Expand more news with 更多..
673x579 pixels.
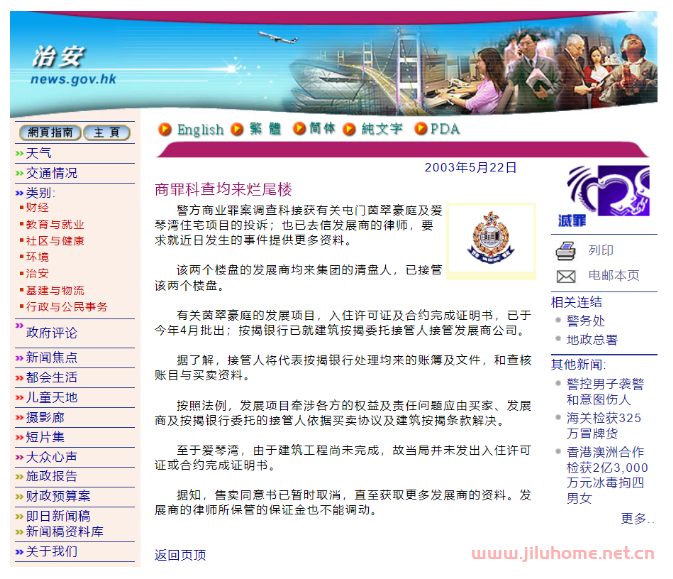tap(637, 518)
